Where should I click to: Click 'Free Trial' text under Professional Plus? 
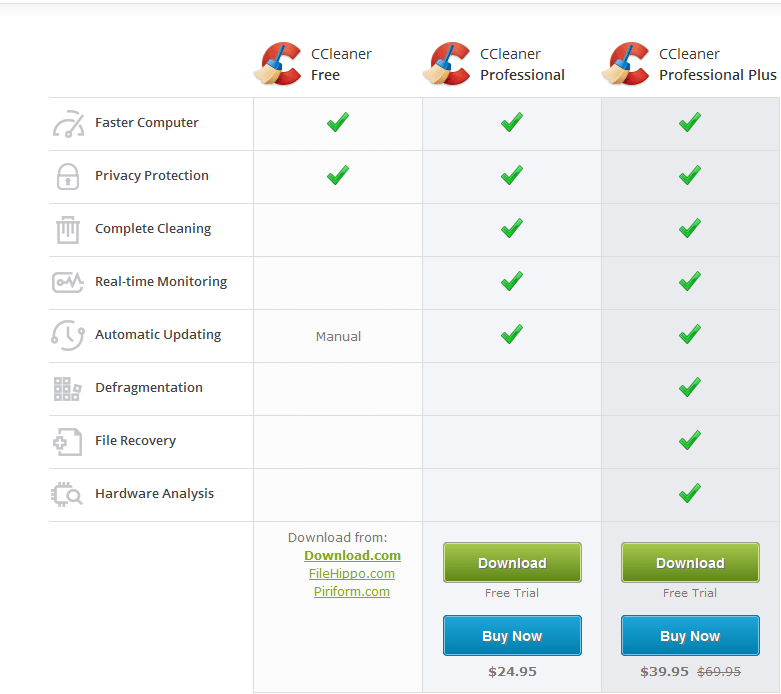tap(690, 593)
